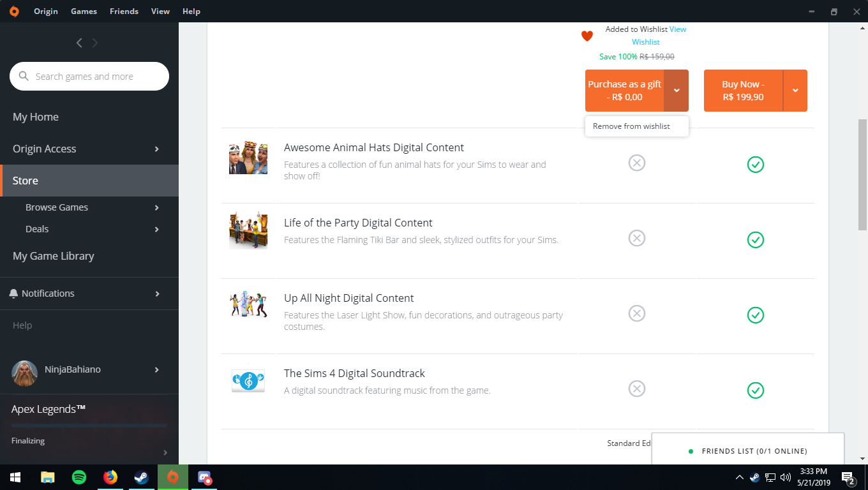Image resolution: width=868 pixels, height=490 pixels.
Task: Click the green check for Digital Soundtrack
Action: point(756,390)
